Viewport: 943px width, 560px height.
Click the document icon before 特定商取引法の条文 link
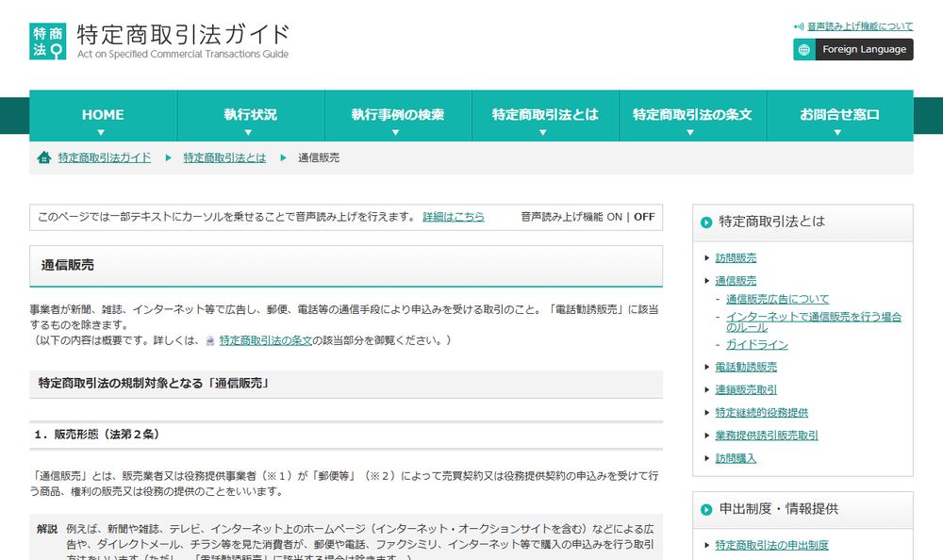[x=210, y=341]
